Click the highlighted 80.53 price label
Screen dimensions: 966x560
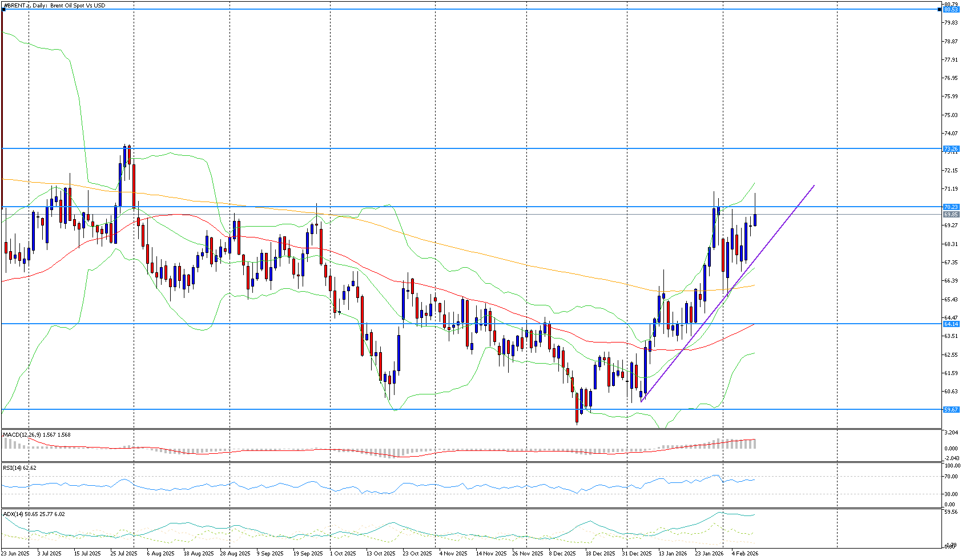(951, 10)
